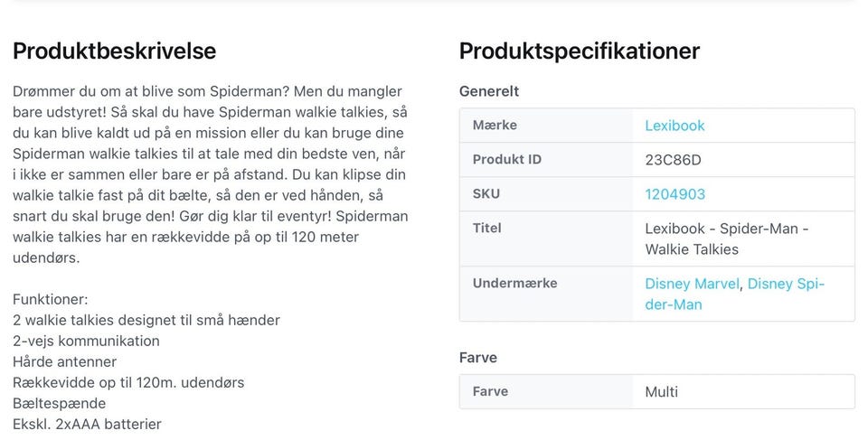Open the Disney Marvel sub-brand link
Image resolution: width=868 pixels, height=440 pixels.
point(692,284)
